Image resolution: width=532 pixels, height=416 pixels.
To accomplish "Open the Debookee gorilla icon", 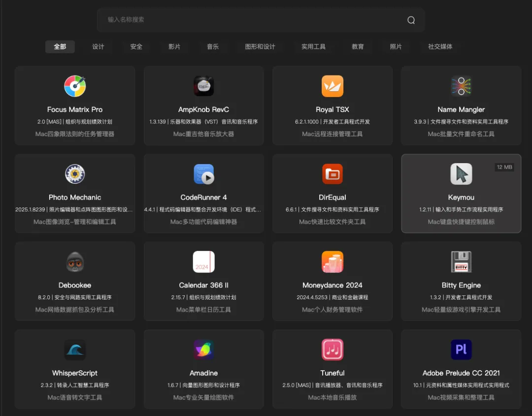I will [x=75, y=262].
